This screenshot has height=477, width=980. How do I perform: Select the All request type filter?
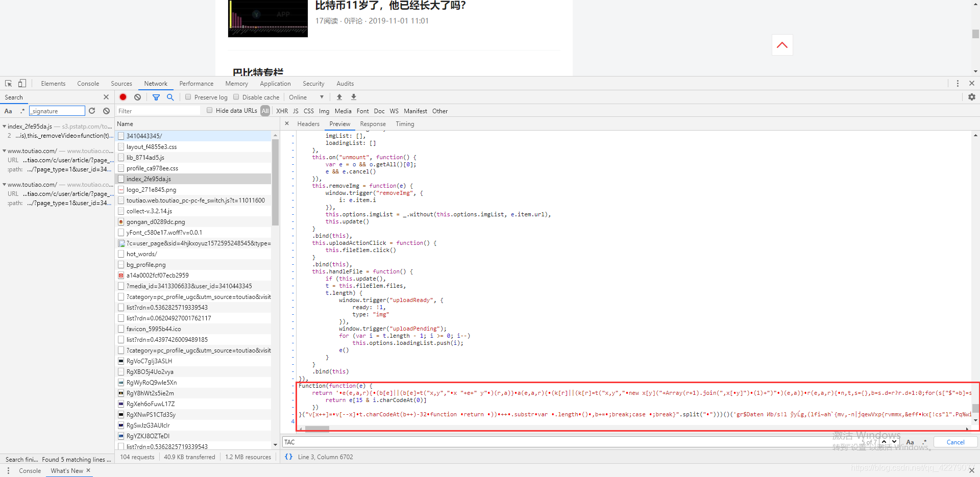265,111
